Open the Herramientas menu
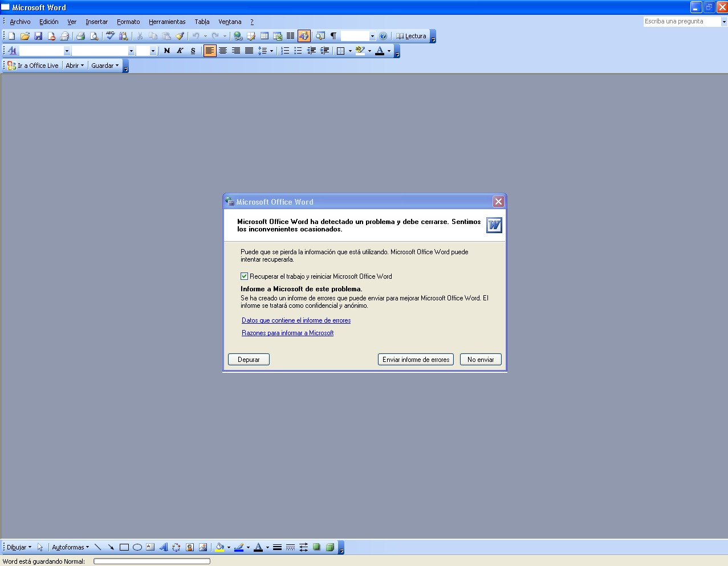The image size is (728, 566). [167, 22]
